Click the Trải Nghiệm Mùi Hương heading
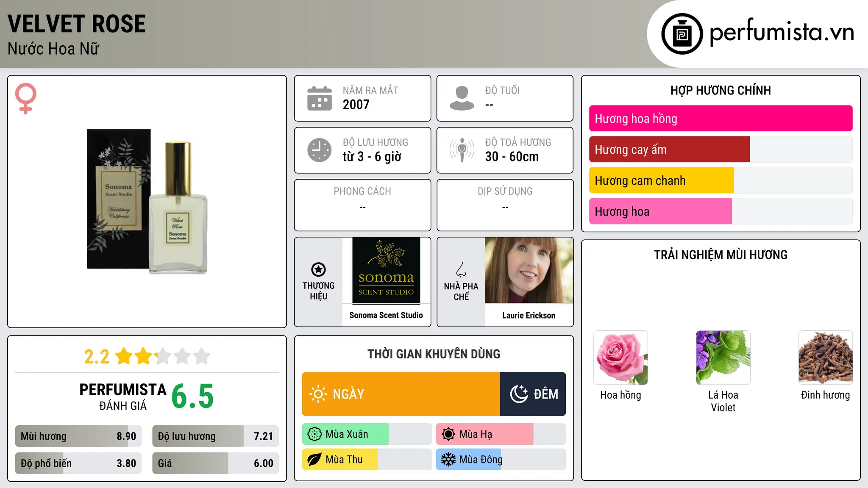Image resolution: width=868 pixels, height=488 pixels. [721, 255]
